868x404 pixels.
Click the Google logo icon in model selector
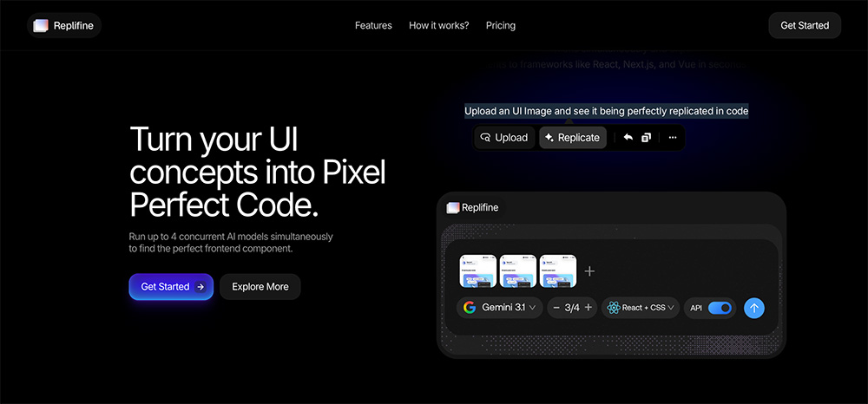470,308
